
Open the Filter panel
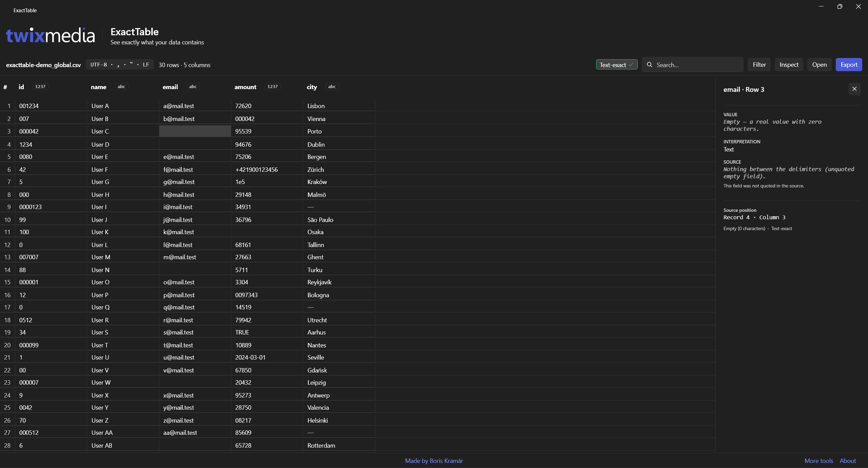[x=759, y=65]
